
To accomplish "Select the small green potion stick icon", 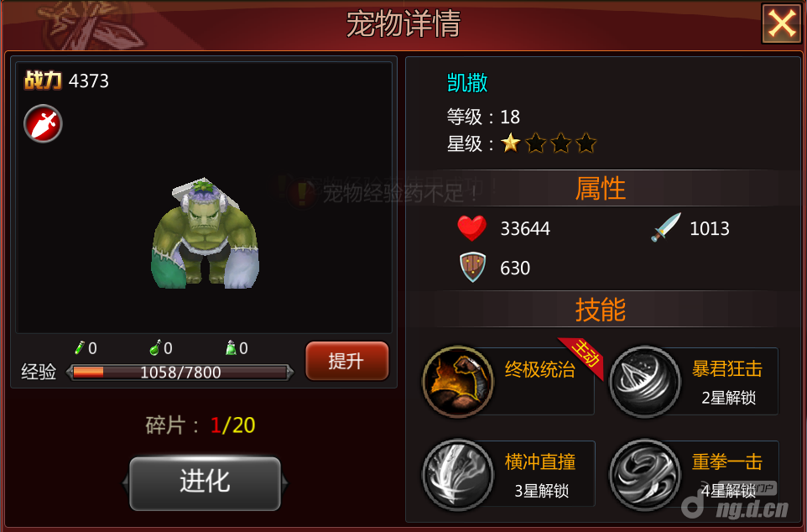I will pos(79,347).
